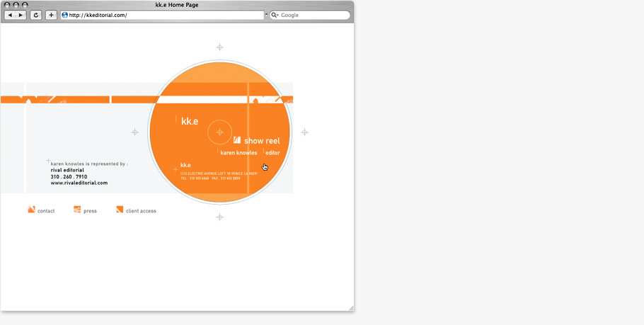Screen dimensions: 644x325
Task: Click the globe icon in the address bar
Action: [64, 15]
